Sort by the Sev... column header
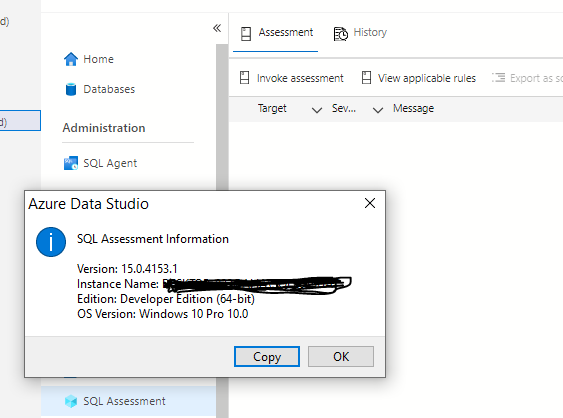Image resolution: width=563 pixels, height=418 pixels. pos(344,108)
